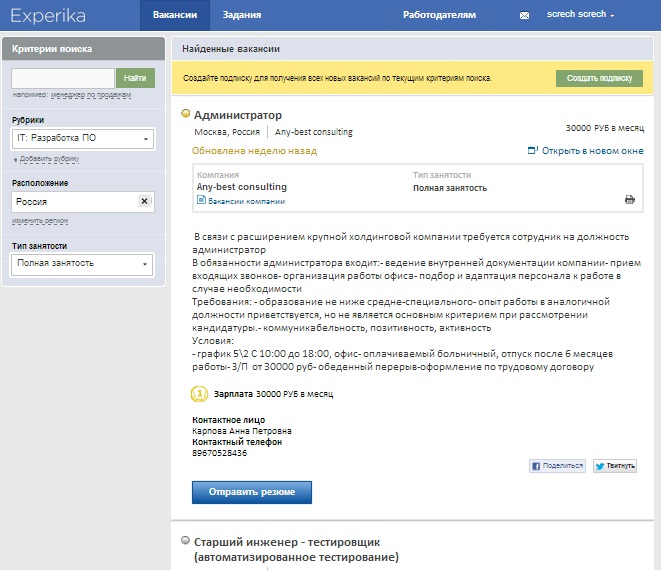Go to the Вакансии tab

175,15
